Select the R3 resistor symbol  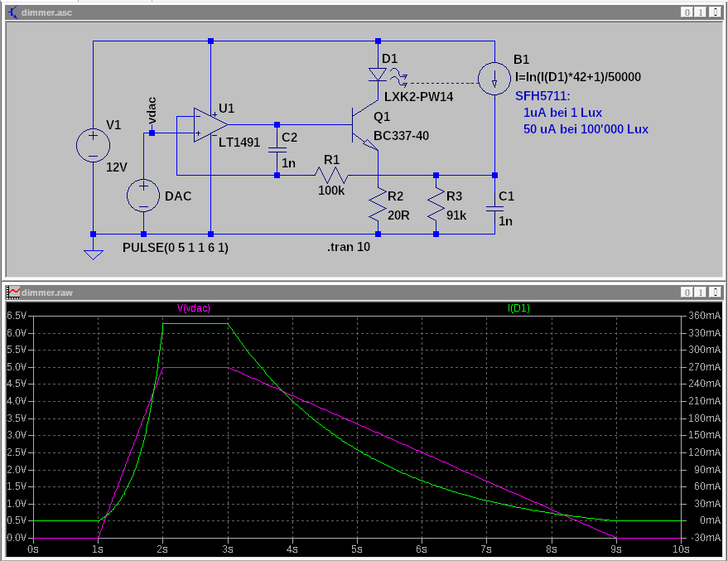pos(436,205)
